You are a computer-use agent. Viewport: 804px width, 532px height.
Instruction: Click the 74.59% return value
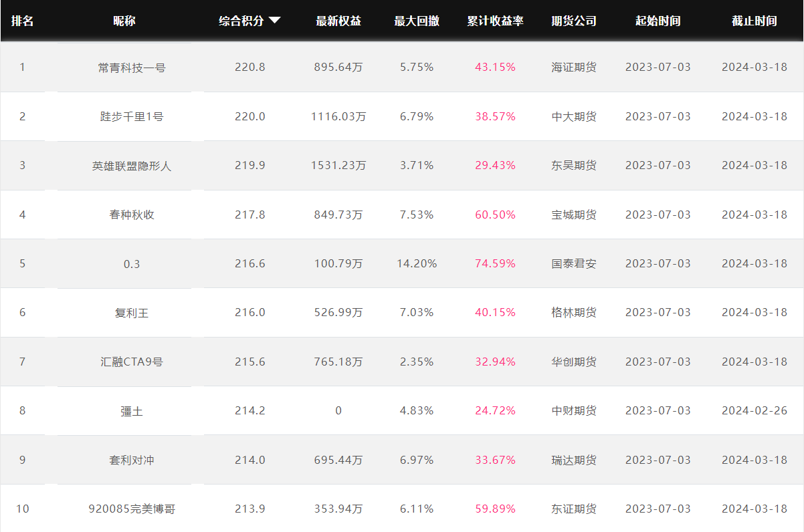495,263
